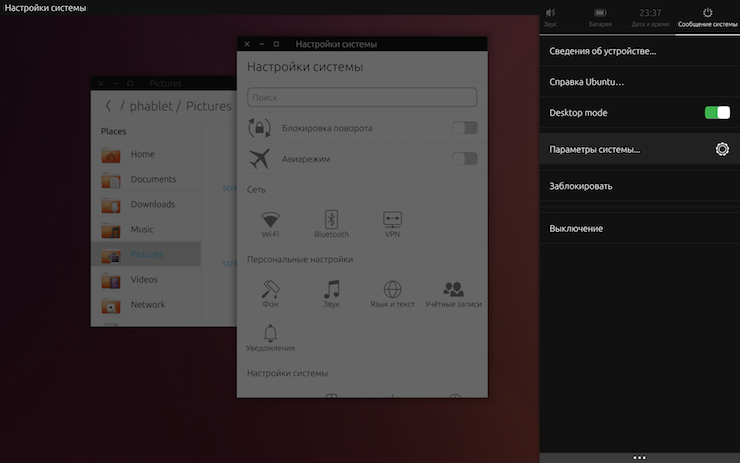Select Заблокировать menu item
This screenshot has width=740, height=463.
(639, 186)
